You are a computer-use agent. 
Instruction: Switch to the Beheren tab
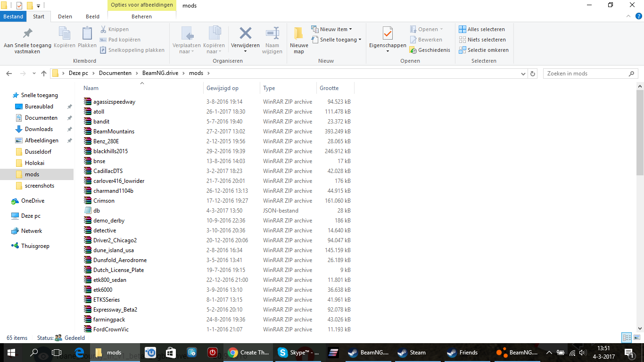point(142,16)
